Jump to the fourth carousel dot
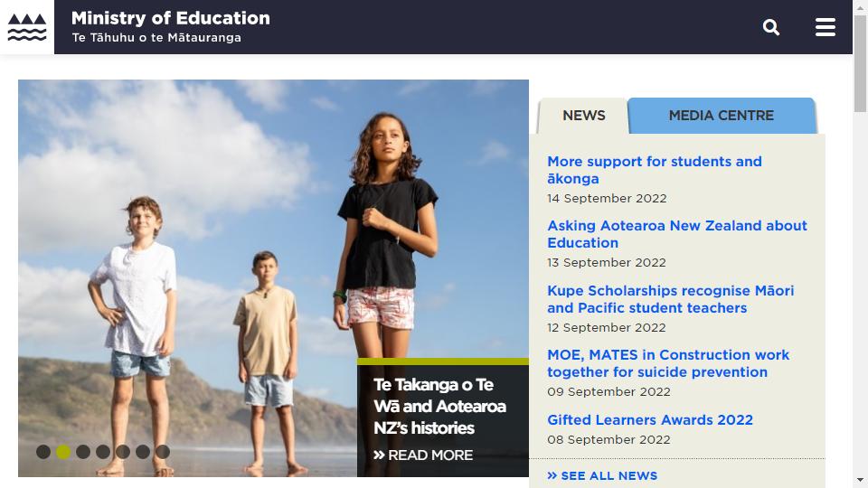Image resolution: width=868 pixels, height=488 pixels. click(x=103, y=452)
